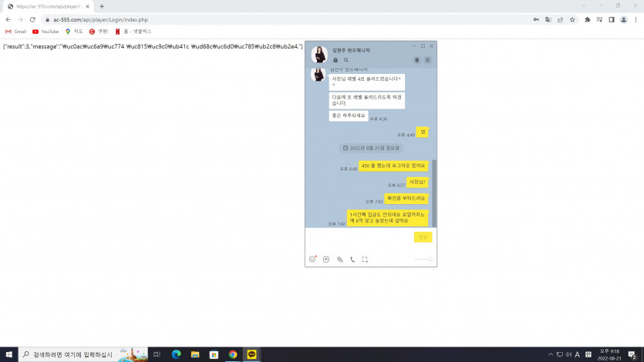644x362 pixels.
Task: Open the Windows Start menu
Action: tap(9, 354)
